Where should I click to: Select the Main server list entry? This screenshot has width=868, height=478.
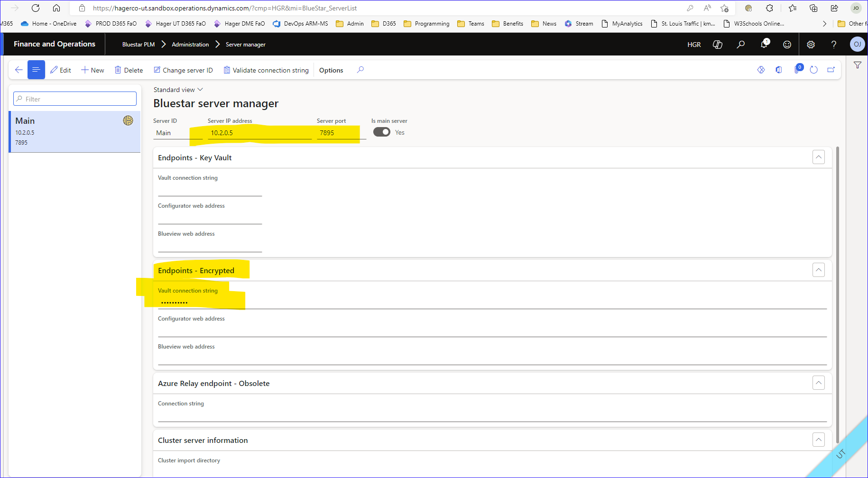[74, 131]
